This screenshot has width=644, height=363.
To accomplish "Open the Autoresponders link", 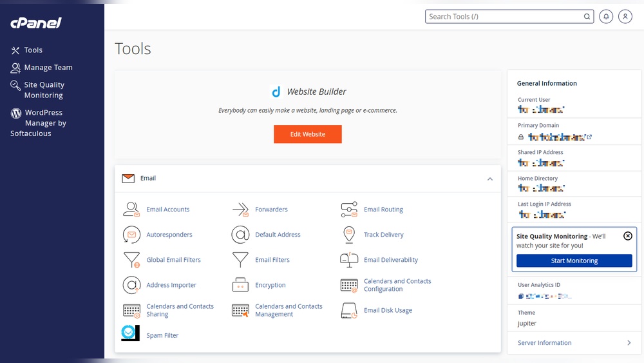I will coord(169,235).
